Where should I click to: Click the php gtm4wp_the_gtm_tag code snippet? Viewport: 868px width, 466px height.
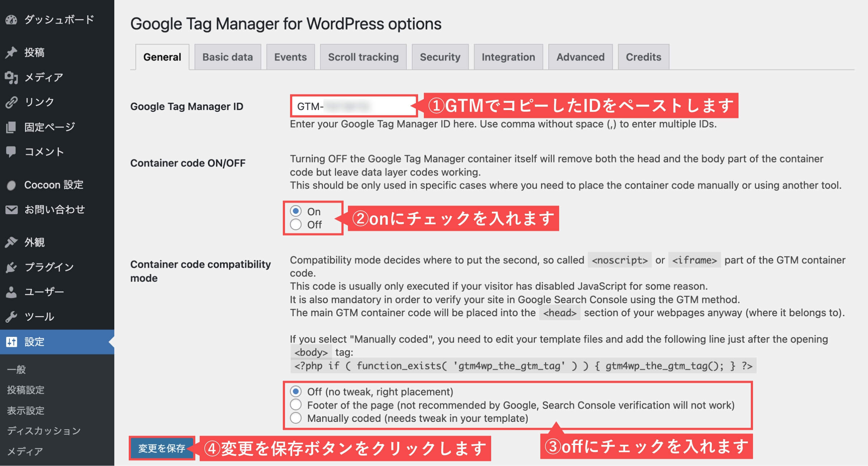[523, 366]
